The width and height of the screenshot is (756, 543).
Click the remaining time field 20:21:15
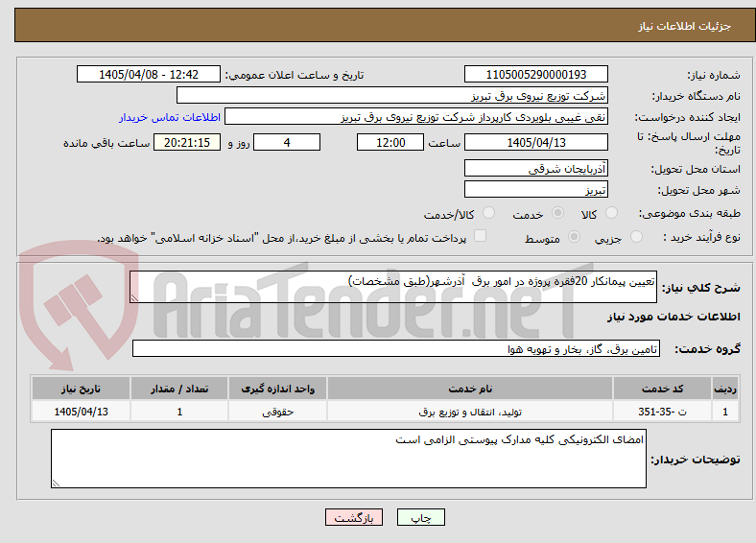pos(187,142)
